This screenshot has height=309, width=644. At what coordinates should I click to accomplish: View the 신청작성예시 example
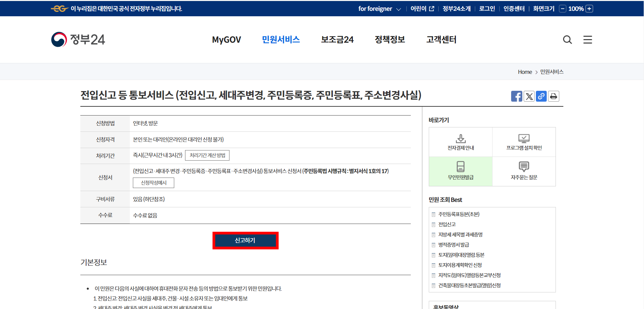pos(154,183)
